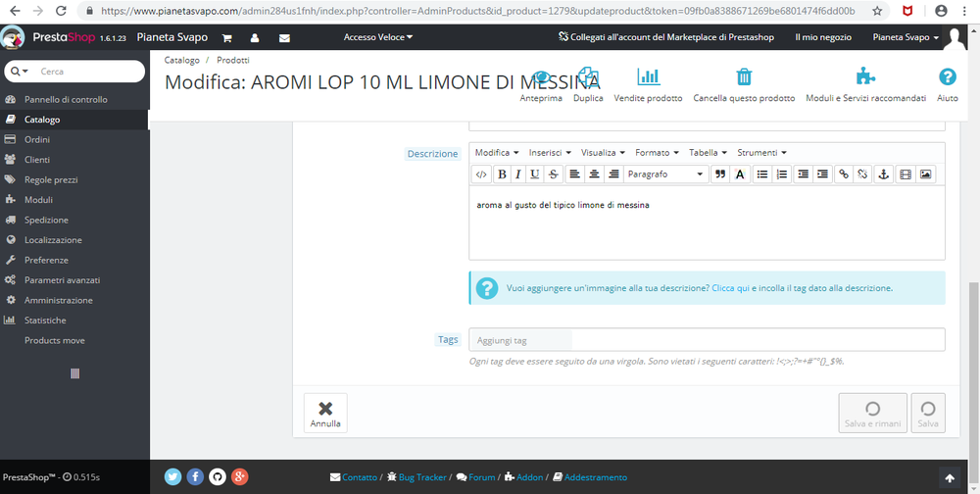Viewport: 980px width, 494px height.
Task: Expand the Accesso Veloce dropdown
Action: coord(378,37)
